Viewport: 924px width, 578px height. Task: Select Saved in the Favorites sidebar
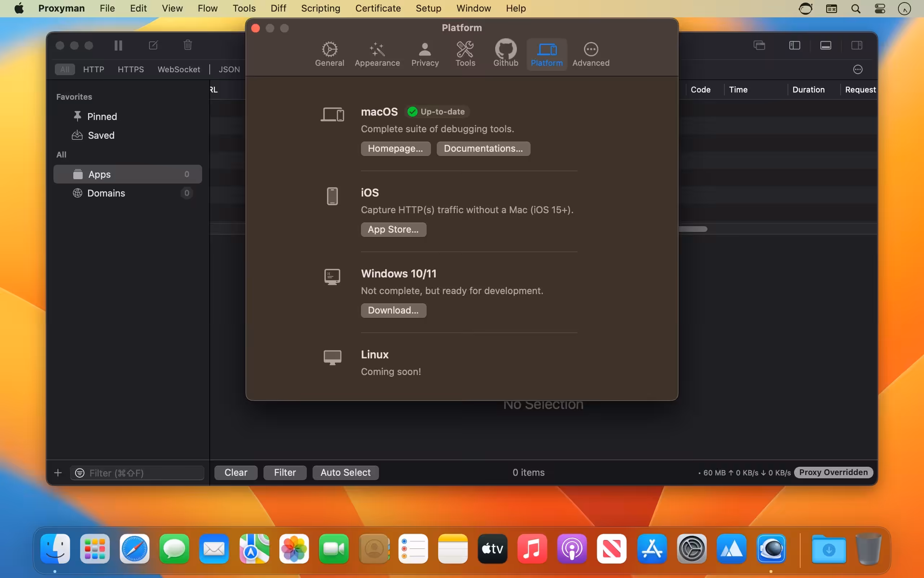[128, 135]
